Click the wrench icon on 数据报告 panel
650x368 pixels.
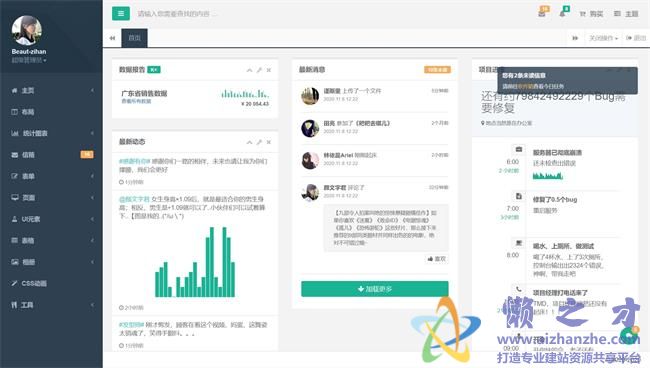(259, 70)
